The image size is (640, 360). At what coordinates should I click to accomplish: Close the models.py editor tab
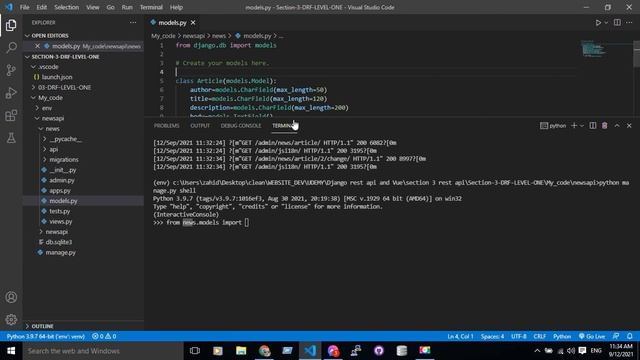coord(193,23)
